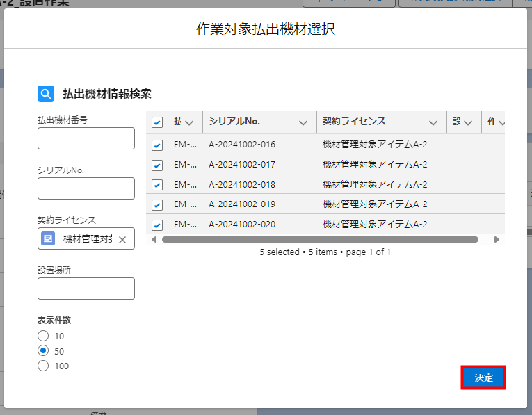The height and width of the screenshot is (415, 532).
Task: Open first narrow column's chevron menu
Action: click(189, 122)
